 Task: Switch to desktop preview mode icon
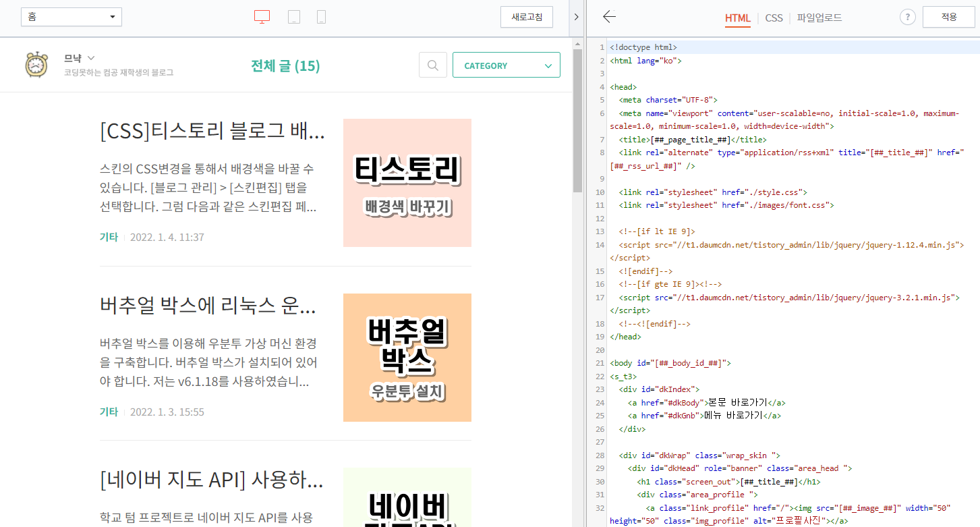pyautogui.click(x=262, y=17)
